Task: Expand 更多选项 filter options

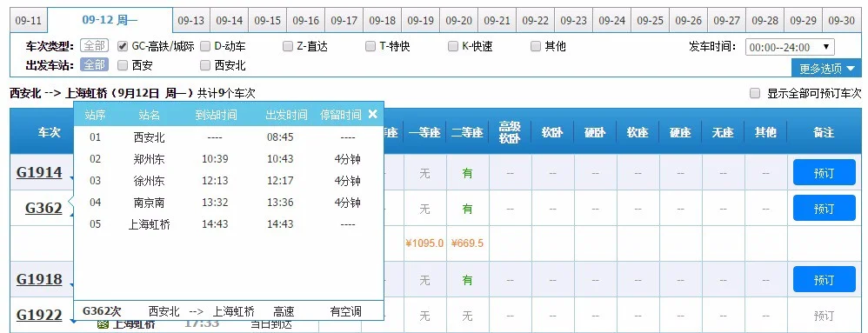Action: [826, 68]
